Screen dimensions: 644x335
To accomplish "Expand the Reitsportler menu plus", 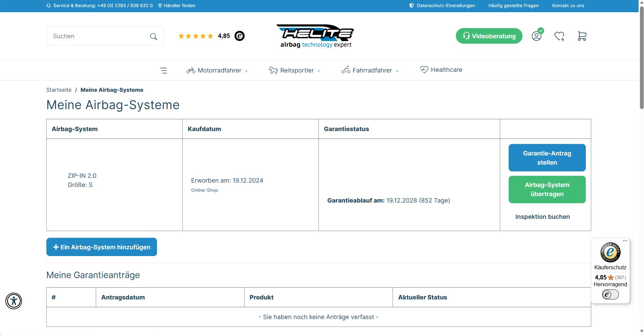I will coord(319,71).
